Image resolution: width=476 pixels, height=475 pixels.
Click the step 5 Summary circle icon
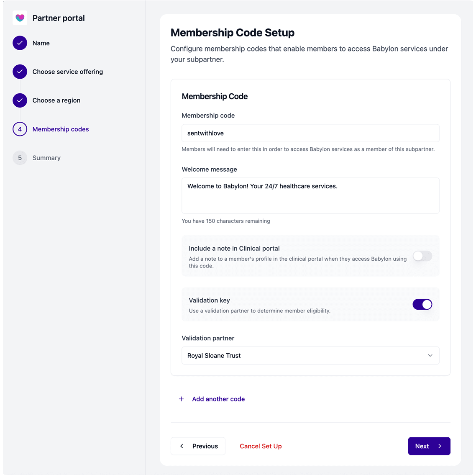pos(20,158)
